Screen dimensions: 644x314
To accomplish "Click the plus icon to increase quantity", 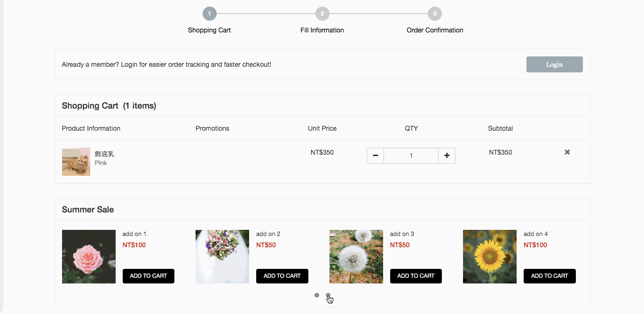I will [x=446, y=155].
